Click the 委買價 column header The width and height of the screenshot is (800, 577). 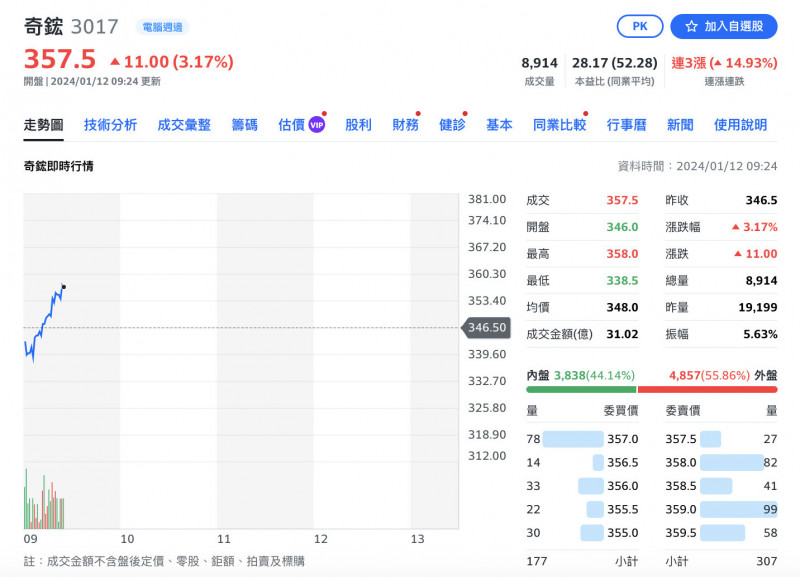(x=621, y=411)
